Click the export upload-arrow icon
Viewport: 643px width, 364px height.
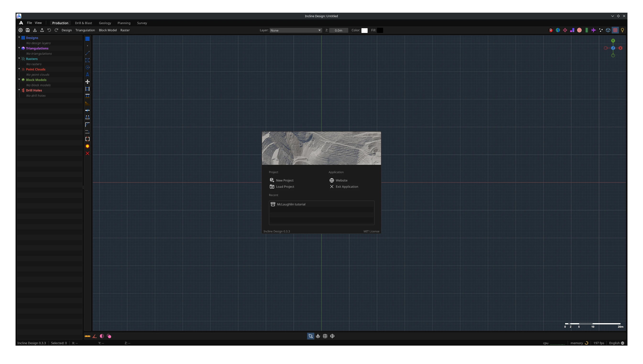point(42,30)
